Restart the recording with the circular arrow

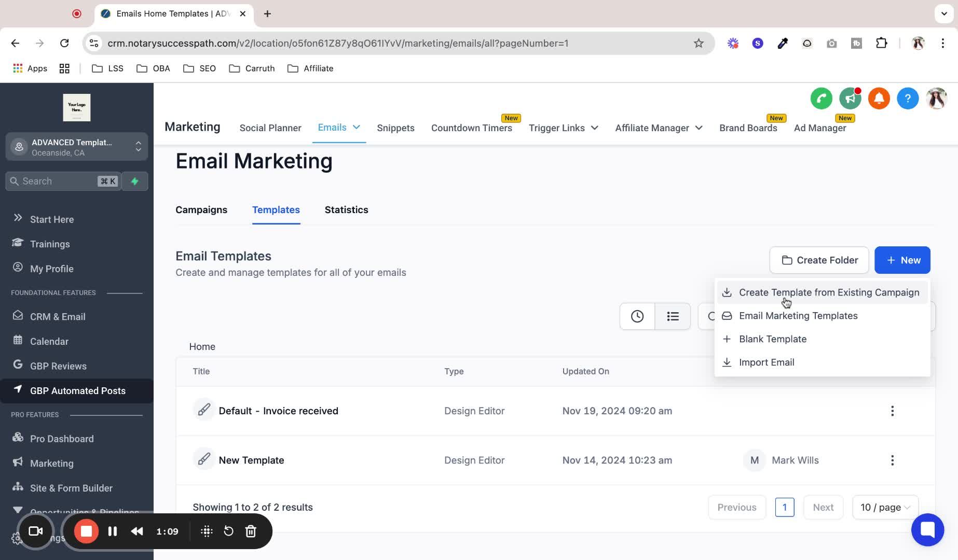tap(228, 531)
